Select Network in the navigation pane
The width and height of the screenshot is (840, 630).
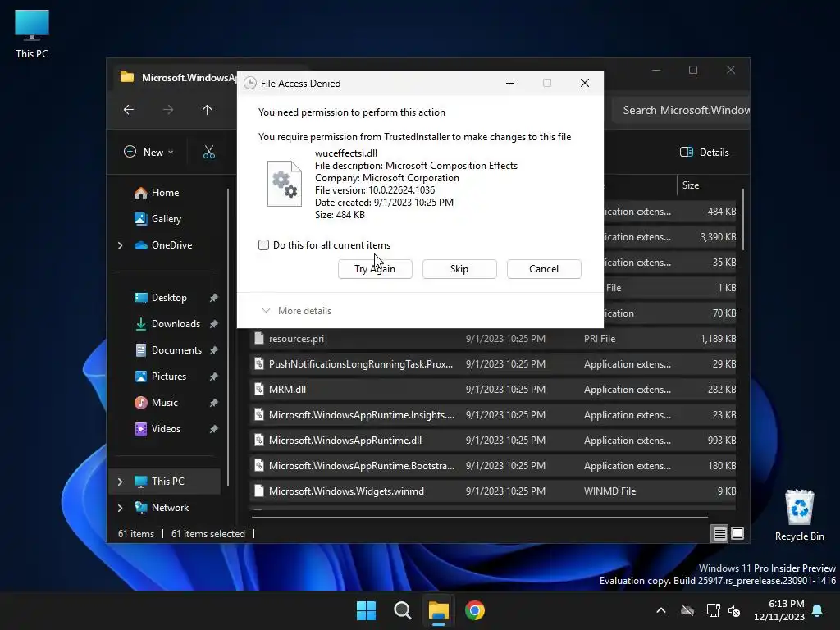pyautogui.click(x=170, y=508)
